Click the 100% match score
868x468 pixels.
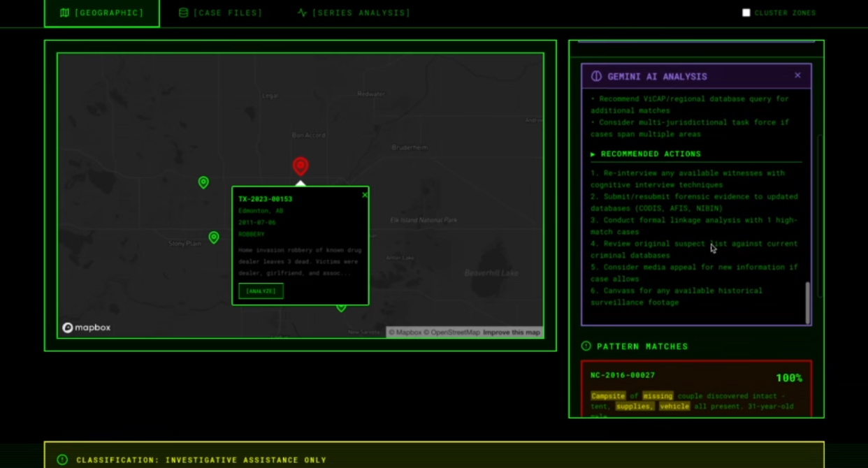(x=789, y=378)
